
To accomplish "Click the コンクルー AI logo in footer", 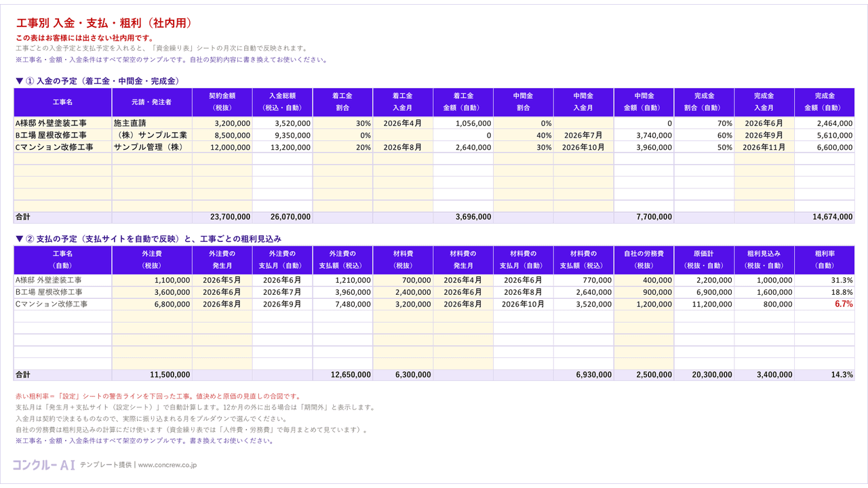I will pos(43,465).
